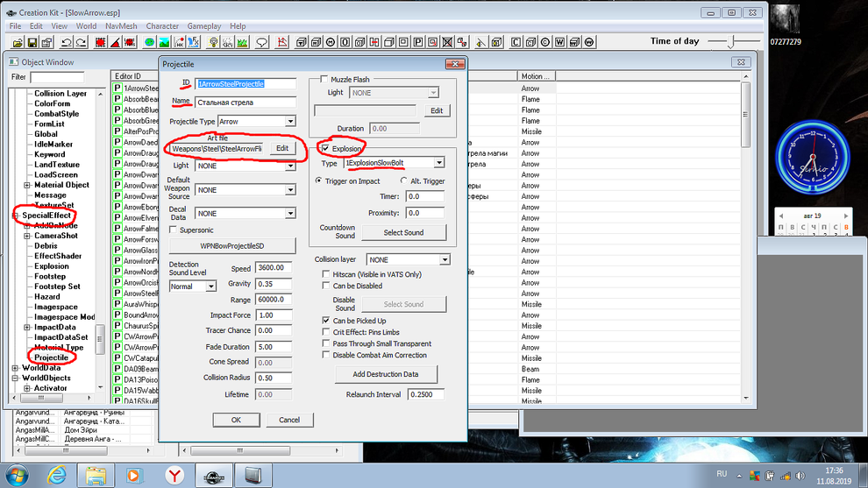Open the NavMesh menu
This screenshot has width=868, height=488.
[x=119, y=26]
